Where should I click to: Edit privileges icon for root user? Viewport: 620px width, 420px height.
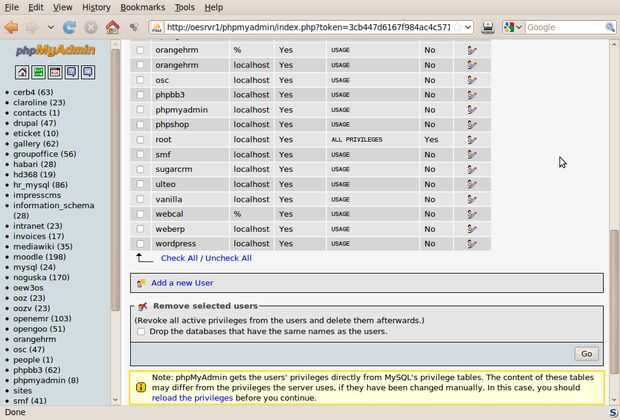[472, 140]
